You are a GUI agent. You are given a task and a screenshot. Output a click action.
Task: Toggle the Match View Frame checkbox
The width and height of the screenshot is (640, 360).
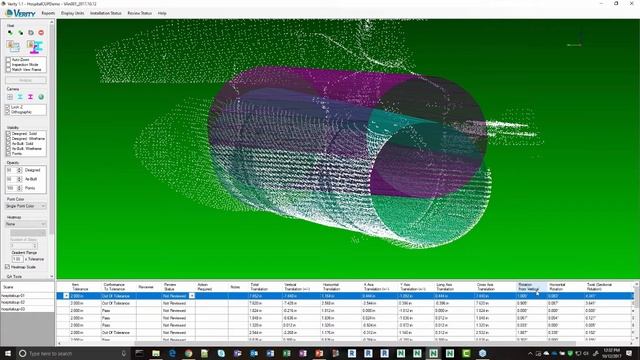tap(8, 69)
